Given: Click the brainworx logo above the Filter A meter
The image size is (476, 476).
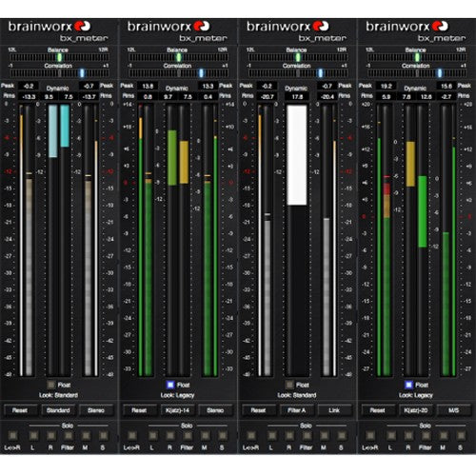Looking at the screenshot, I should pos(288,27).
